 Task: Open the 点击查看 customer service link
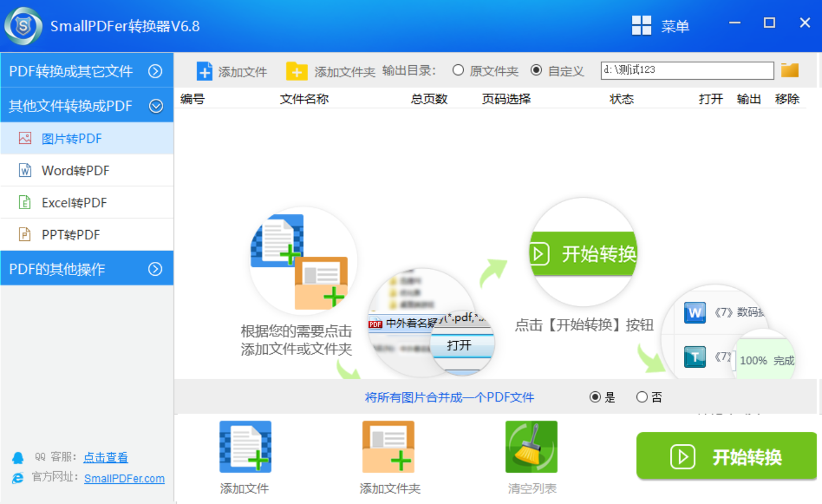(105, 457)
